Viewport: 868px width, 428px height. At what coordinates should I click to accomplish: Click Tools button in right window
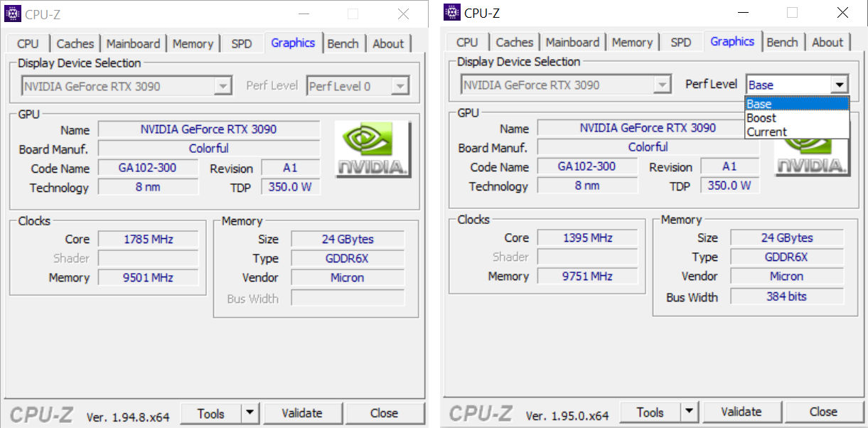click(x=650, y=412)
